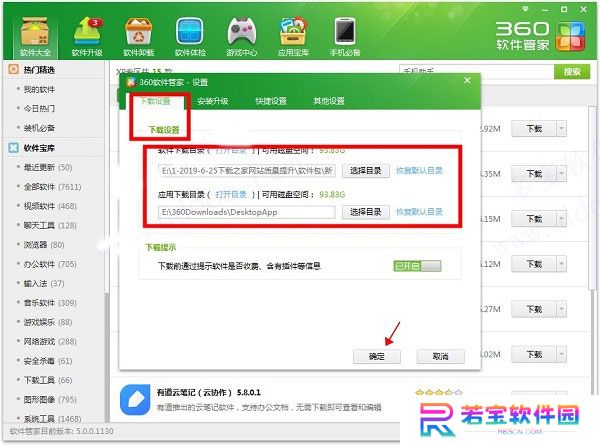Click app download path E:\360Downloads\DesktopApp field

(x=247, y=212)
